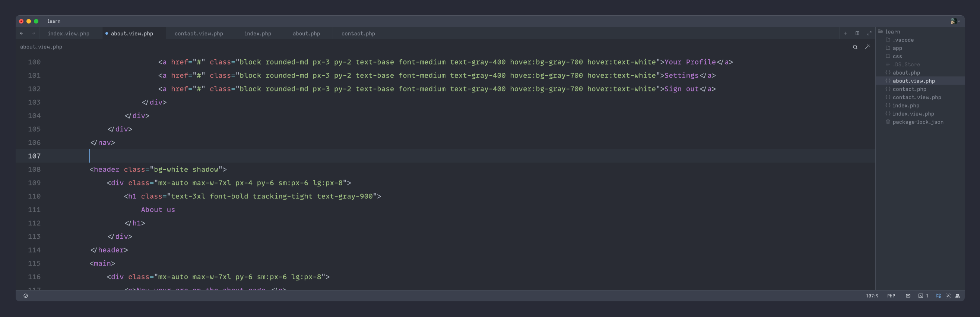Create a new file with the plus button

tap(845, 33)
